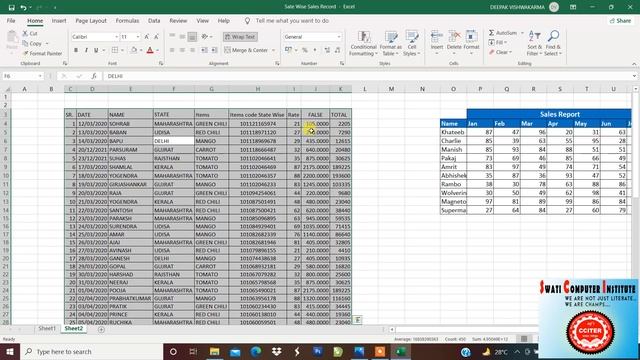The image size is (640, 360).
Task: Click the Save icon in quick access toolbar
Action: pyautogui.click(x=11, y=7)
